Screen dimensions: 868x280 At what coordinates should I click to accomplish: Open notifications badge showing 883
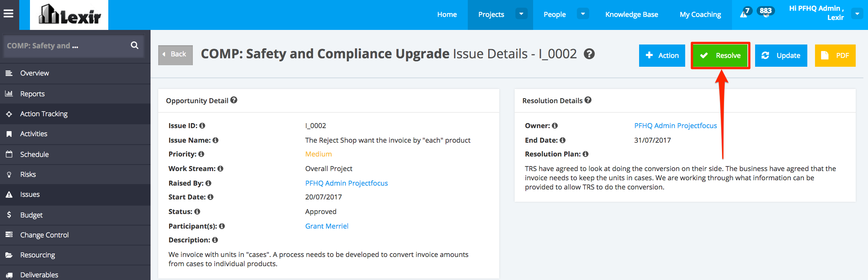[x=765, y=12]
